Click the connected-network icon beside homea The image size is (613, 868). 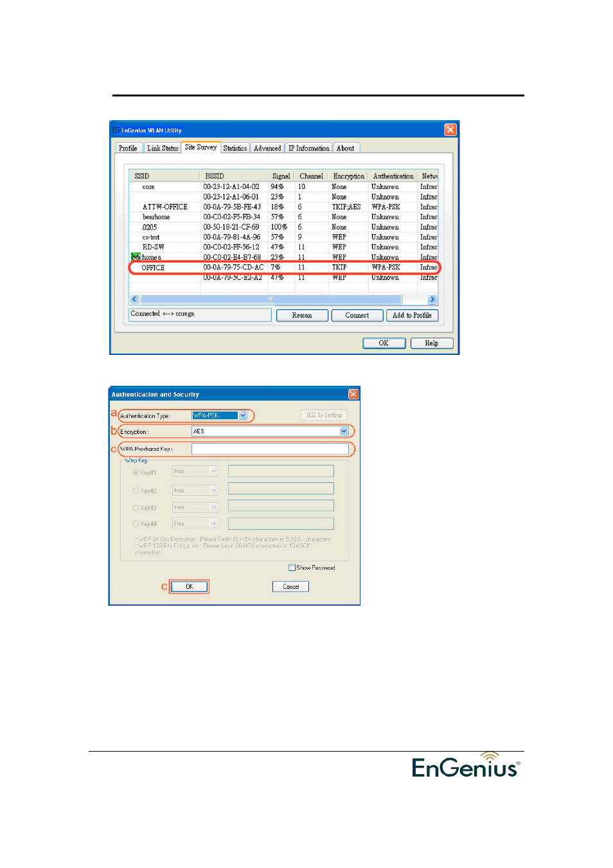(135, 257)
